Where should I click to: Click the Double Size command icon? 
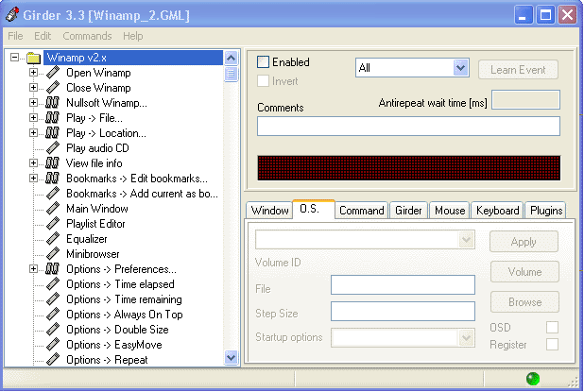[53, 330]
